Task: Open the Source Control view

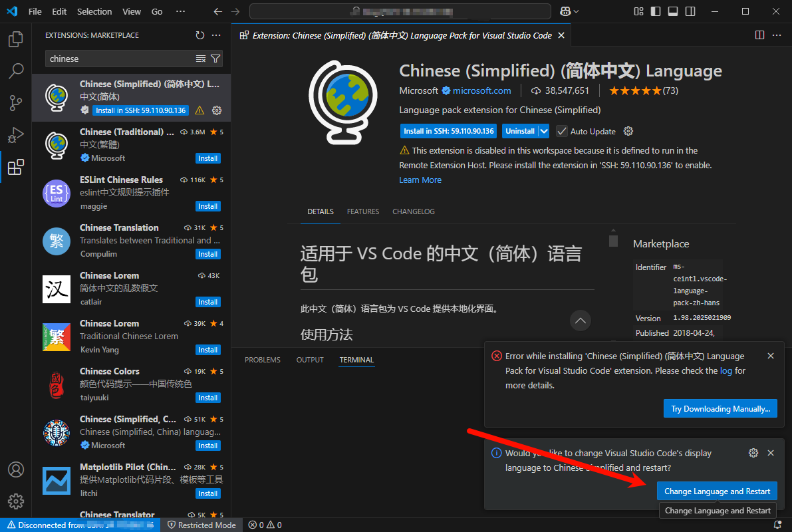Action: (x=16, y=102)
